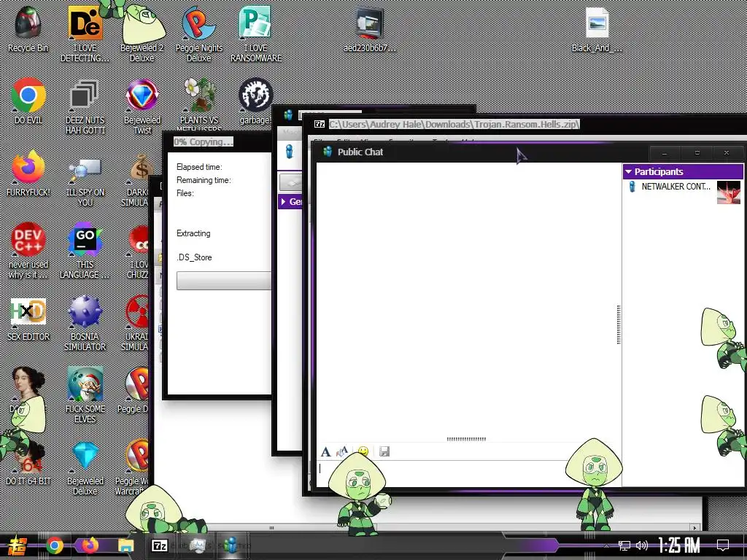Open the network tray icon
Screen dimensions: 747x560
[x=624, y=545]
